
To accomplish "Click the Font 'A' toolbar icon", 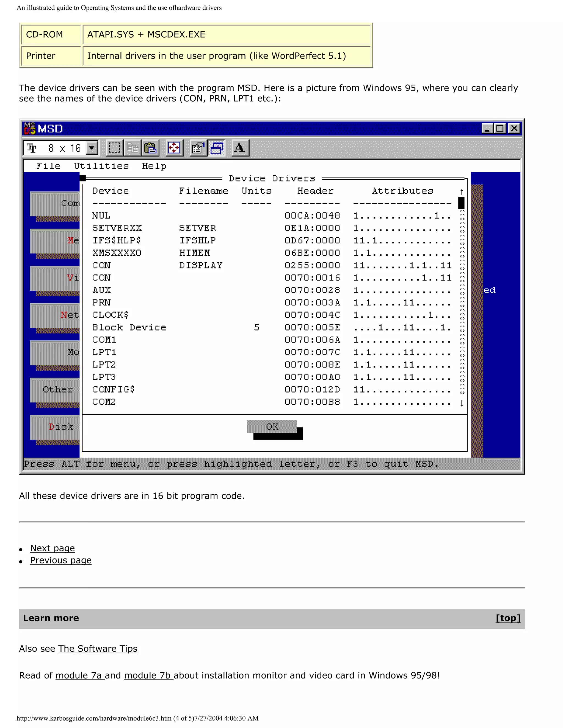I will point(240,148).
